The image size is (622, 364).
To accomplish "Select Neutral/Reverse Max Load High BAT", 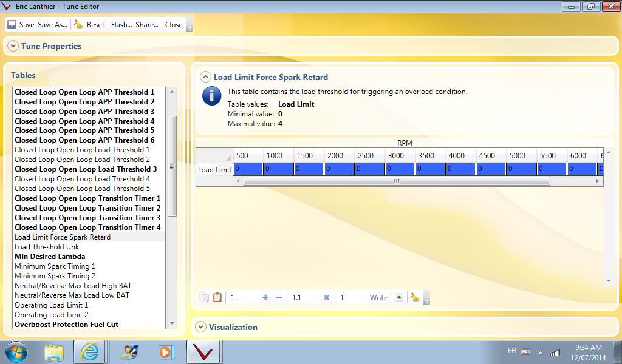I will point(73,286).
